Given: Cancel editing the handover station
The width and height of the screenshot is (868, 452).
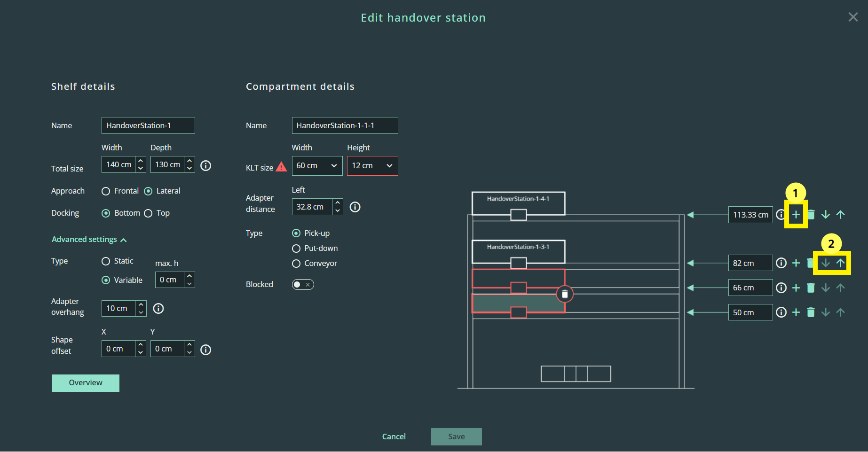Looking at the screenshot, I should [x=394, y=436].
